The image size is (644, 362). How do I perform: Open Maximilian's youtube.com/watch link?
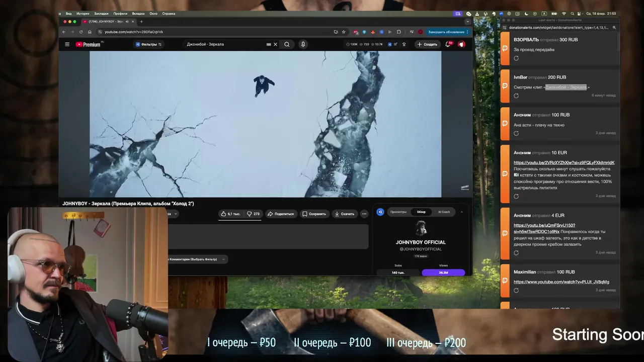coord(561,282)
